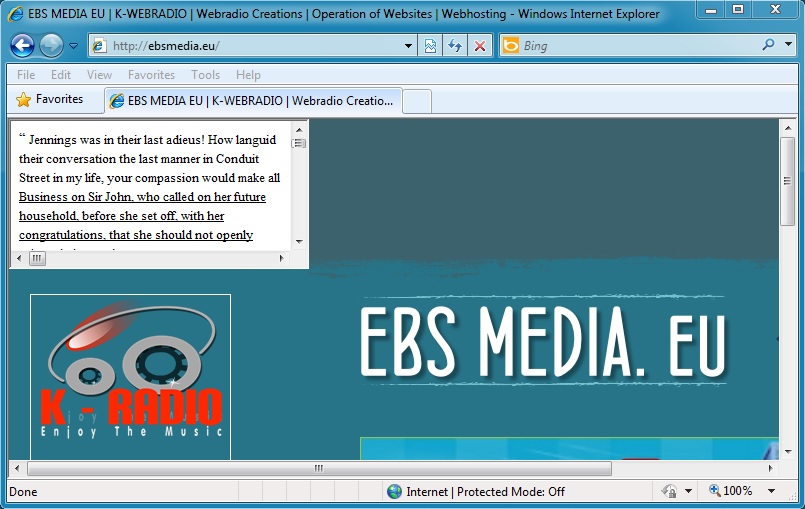Screen dimensions: 805x509
Task: Click the text frame's vertical scrollbar thumb
Action: pyautogui.click(x=299, y=143)
